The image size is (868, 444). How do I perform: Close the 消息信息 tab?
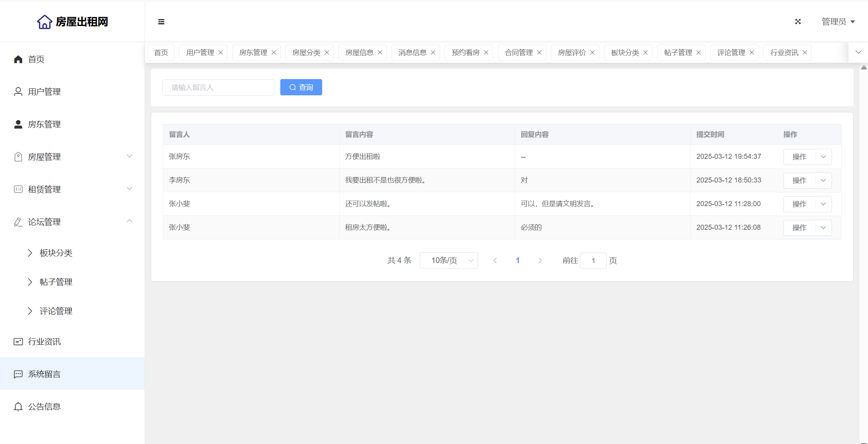(433, 53)
